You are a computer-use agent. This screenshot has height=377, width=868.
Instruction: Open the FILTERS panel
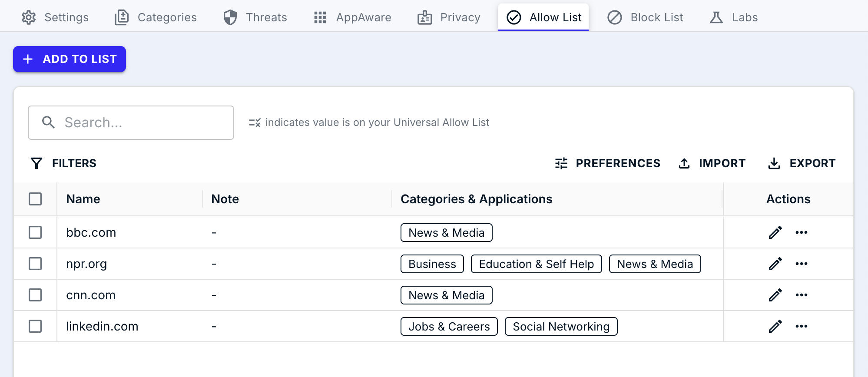click(x=63, y=163)
